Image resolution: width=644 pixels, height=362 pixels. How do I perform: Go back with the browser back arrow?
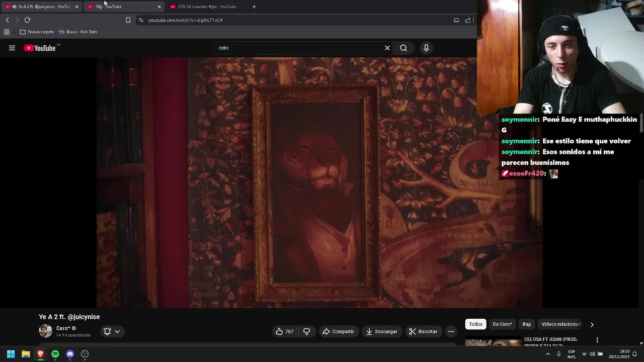coord(8,20)
